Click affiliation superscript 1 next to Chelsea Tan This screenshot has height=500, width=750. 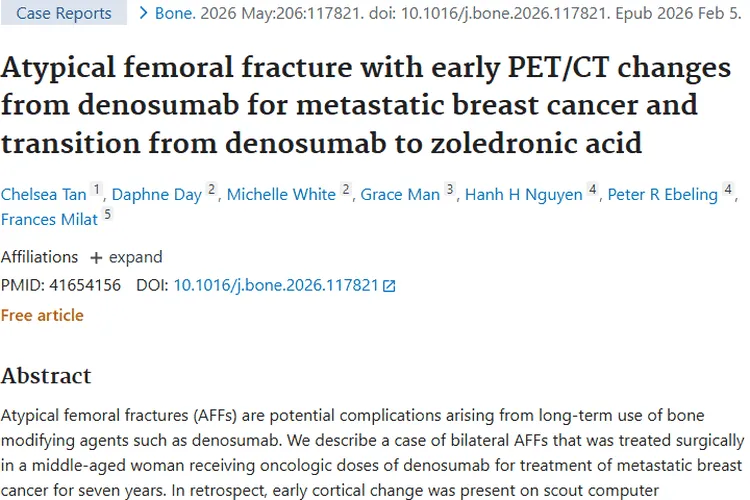pyautogui.click(x=97, y=189)
